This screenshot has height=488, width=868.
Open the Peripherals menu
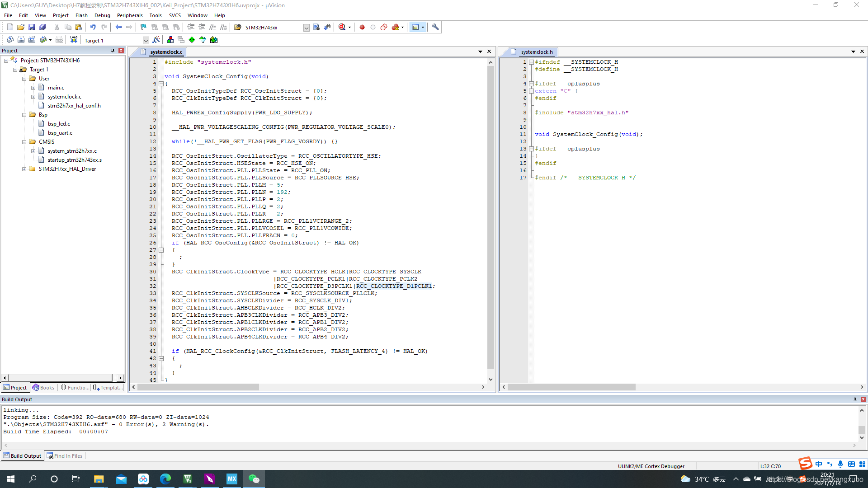click(130, 15)
